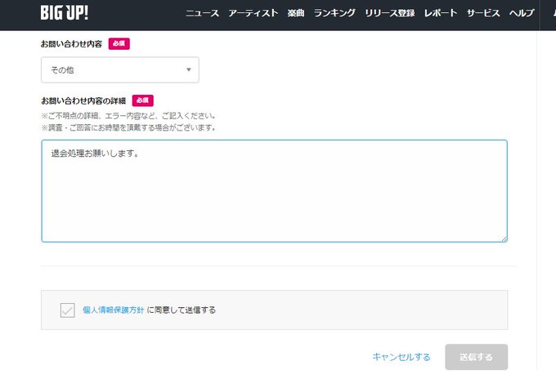Check the privacy policy agreement checkbox
Viewport: 556px width, 392px height.
tap(67, 310)
